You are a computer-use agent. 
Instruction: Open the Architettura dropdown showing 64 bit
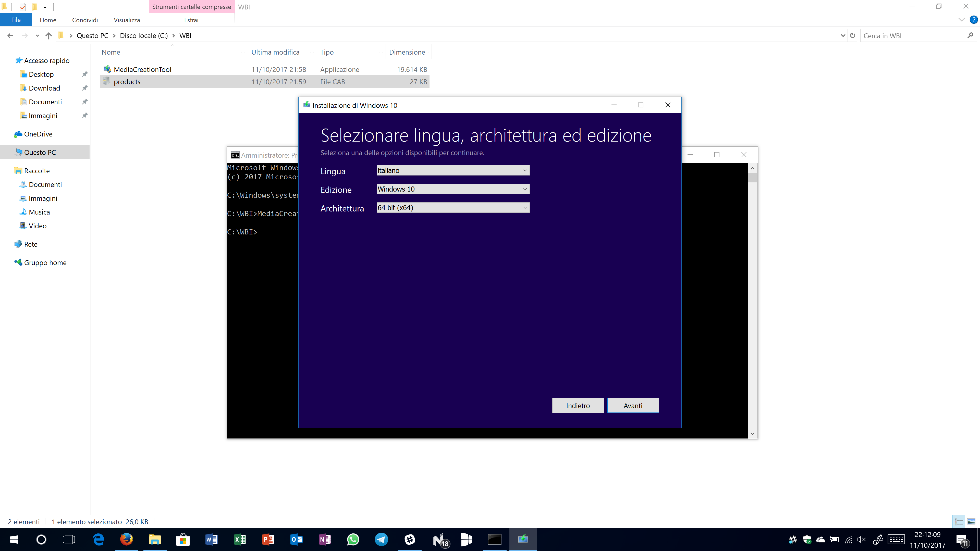pos(453,208)
